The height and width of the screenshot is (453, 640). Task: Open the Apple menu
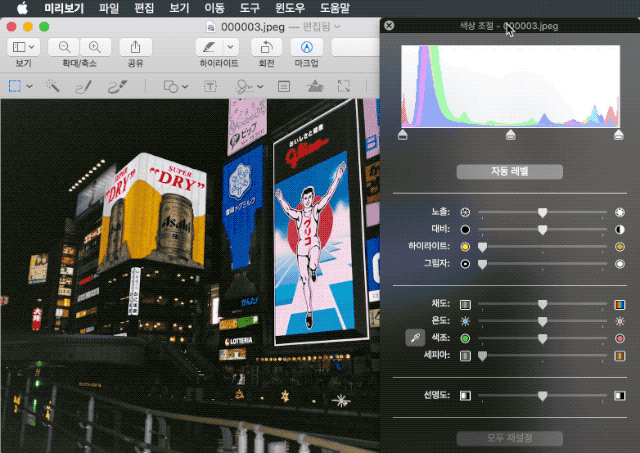point(22,8)
